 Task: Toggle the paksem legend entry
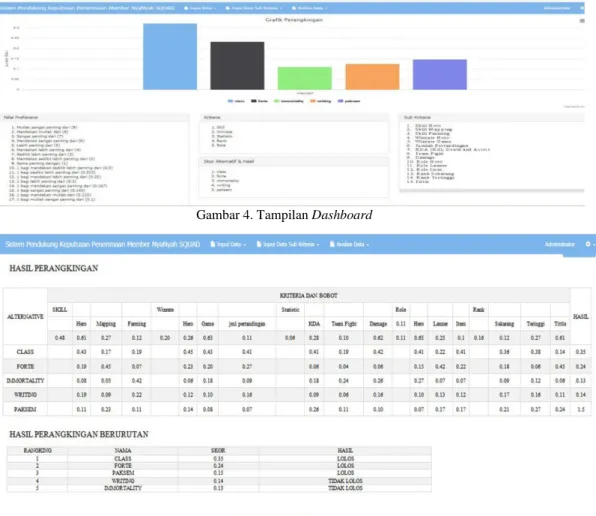point(349,101)
